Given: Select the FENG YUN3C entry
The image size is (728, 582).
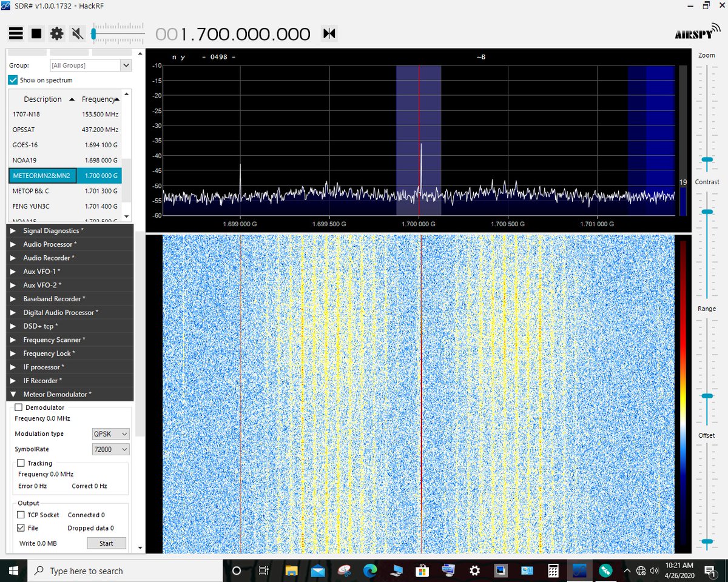Looking at the screenshot, I should tap(65, 206).
